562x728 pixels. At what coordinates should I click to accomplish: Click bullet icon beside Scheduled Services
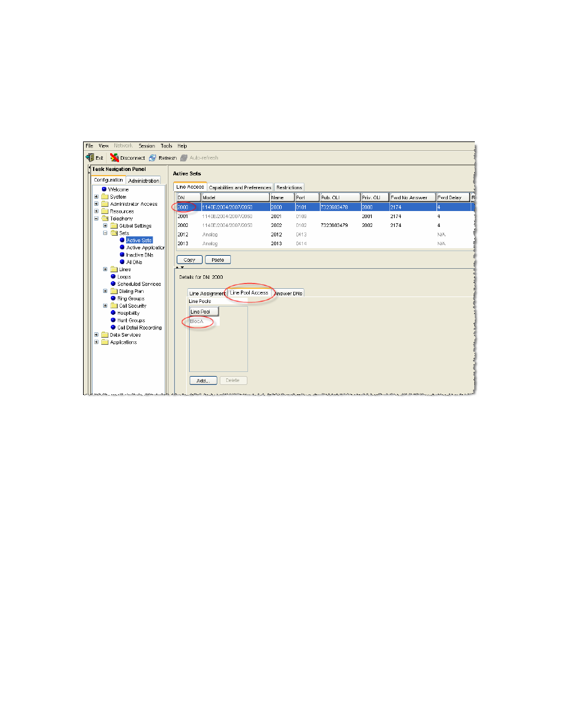[x=113, y=284]
